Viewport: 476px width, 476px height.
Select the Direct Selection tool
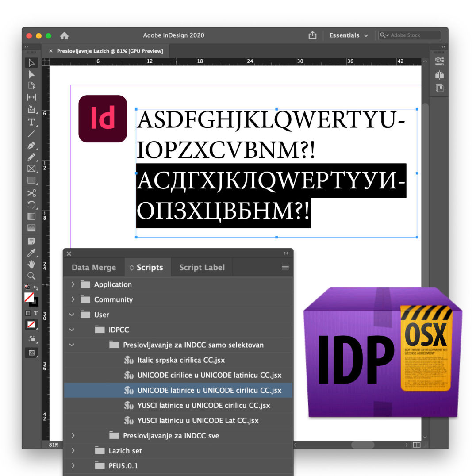click(x=31, y=74)
